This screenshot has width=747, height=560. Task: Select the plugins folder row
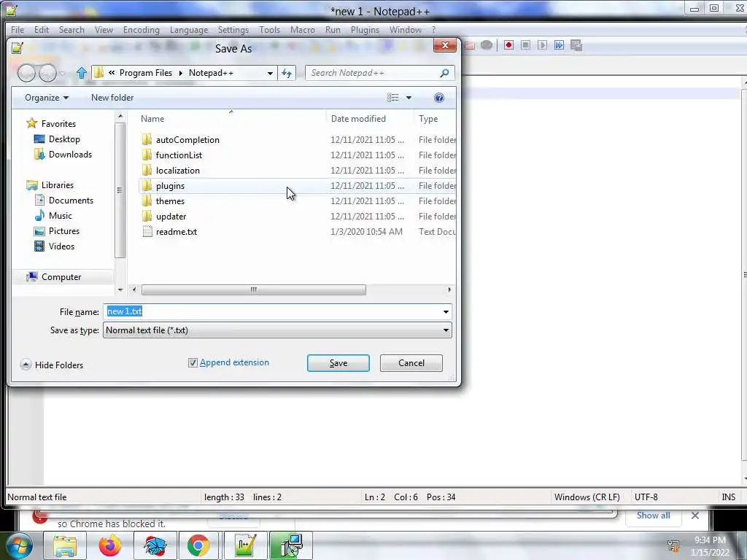click(x=297, y=186)
